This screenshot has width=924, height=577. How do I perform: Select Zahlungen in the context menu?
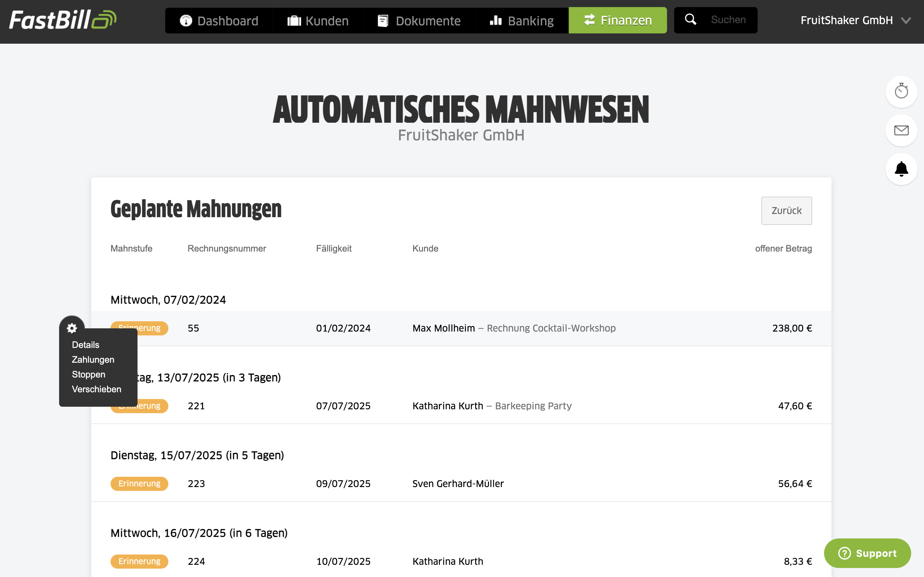pyautogui.click(x=93, y=360)
